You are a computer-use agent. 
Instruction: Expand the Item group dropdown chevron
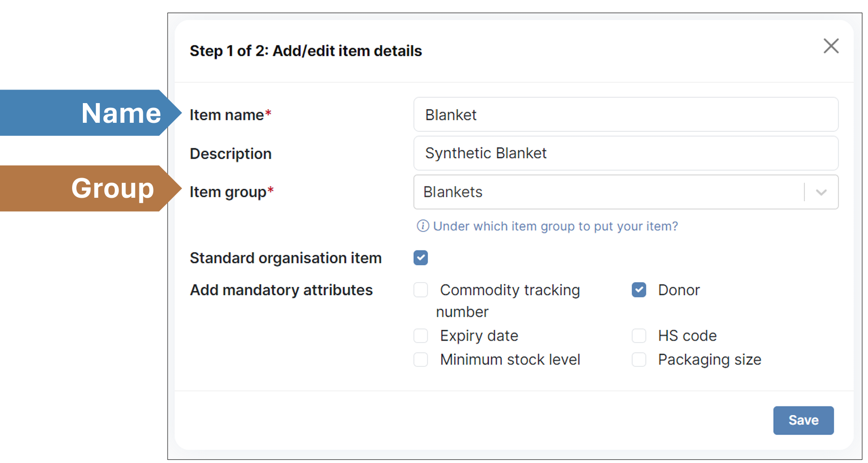tap(821, 193)
